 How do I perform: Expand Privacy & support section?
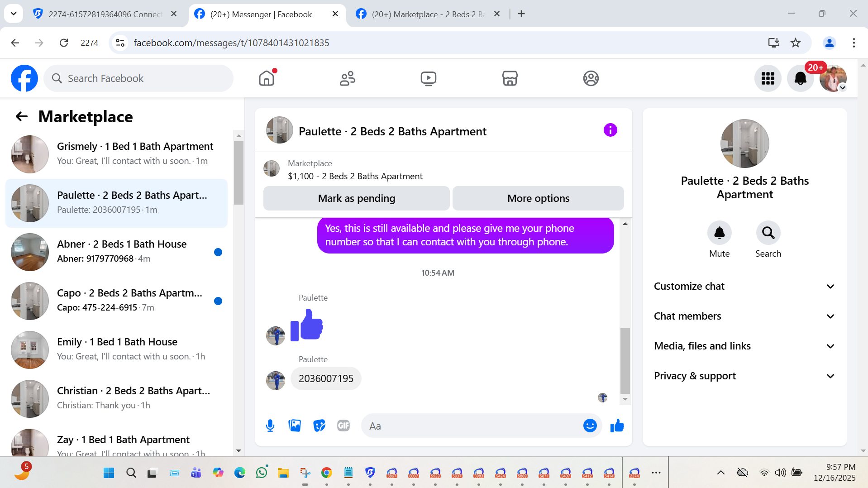(x=744, y=376)
